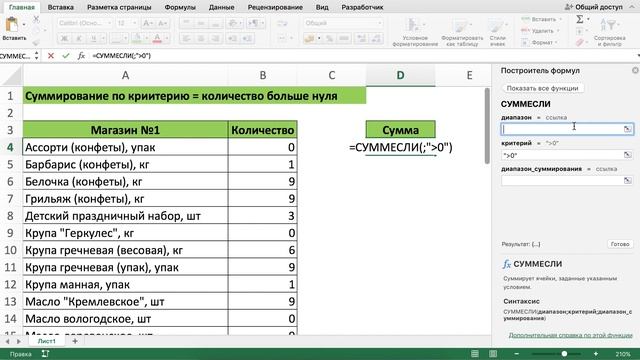Click the Paste (Вставить) clipboard icon
Screen dimensions: 640x360
pyautogui.click(x=11, y=25)
